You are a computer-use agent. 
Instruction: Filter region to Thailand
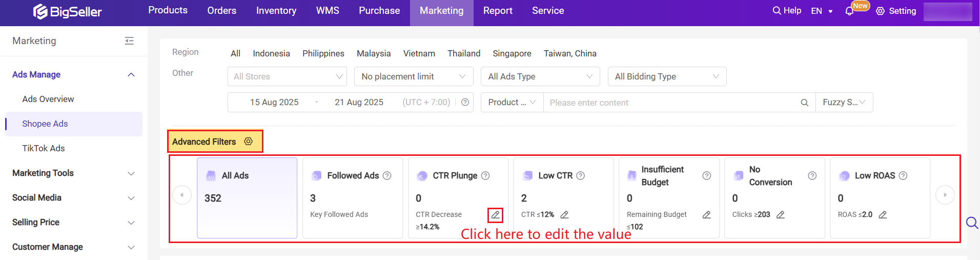point(464,53)
